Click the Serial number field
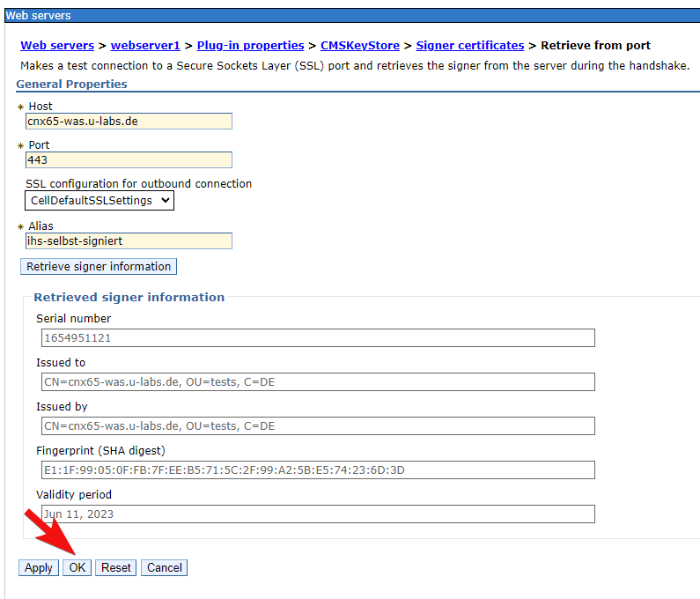Screen dimensions: 700x599 [x=317, y=338]
